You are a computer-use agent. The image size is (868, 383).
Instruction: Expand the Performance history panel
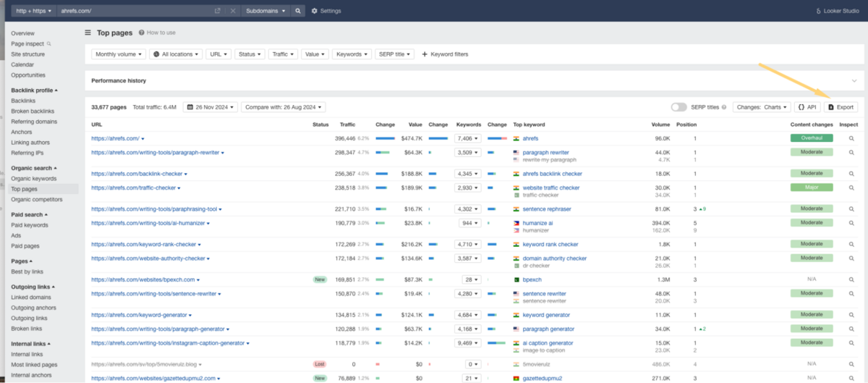pyautogui.click(x=854, y=80)
